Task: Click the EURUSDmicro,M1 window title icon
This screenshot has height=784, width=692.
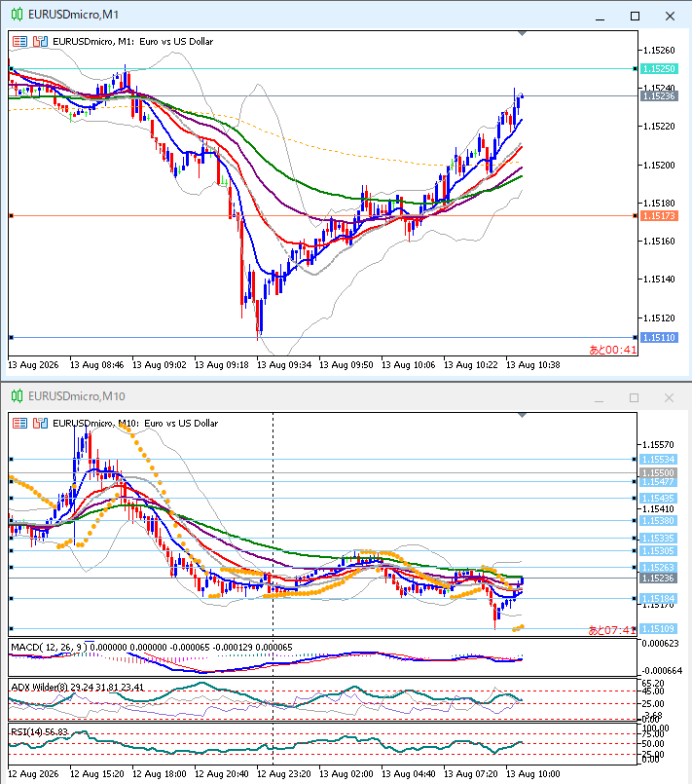Action: click(x=17, y=15)
